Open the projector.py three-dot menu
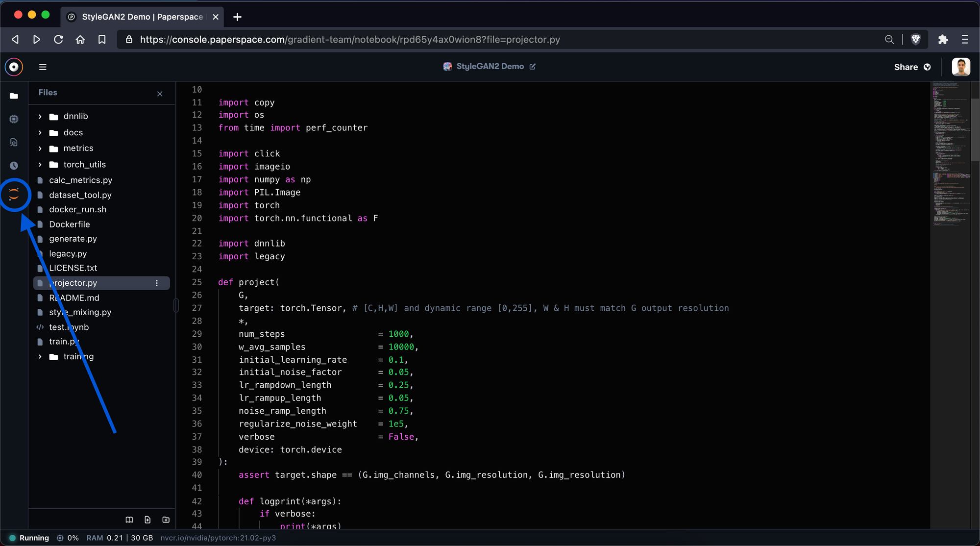The image size is (980, 546). pyautogui.click(x=157, y=283)
